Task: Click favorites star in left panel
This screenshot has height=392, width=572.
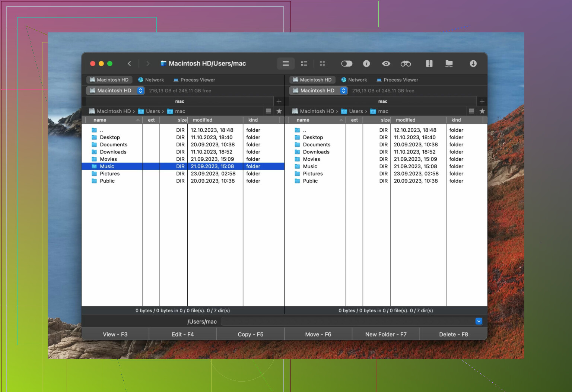Action: 279,111
